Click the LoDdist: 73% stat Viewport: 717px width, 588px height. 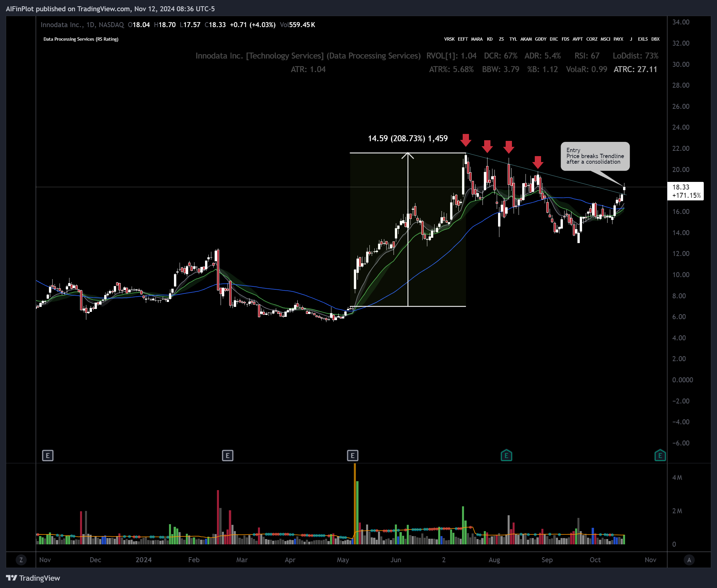point(635,56)
